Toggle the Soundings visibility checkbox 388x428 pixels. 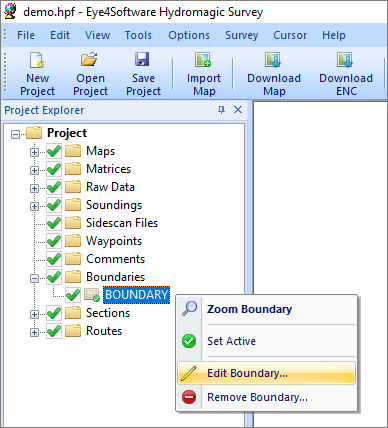(x=54, y=205)
